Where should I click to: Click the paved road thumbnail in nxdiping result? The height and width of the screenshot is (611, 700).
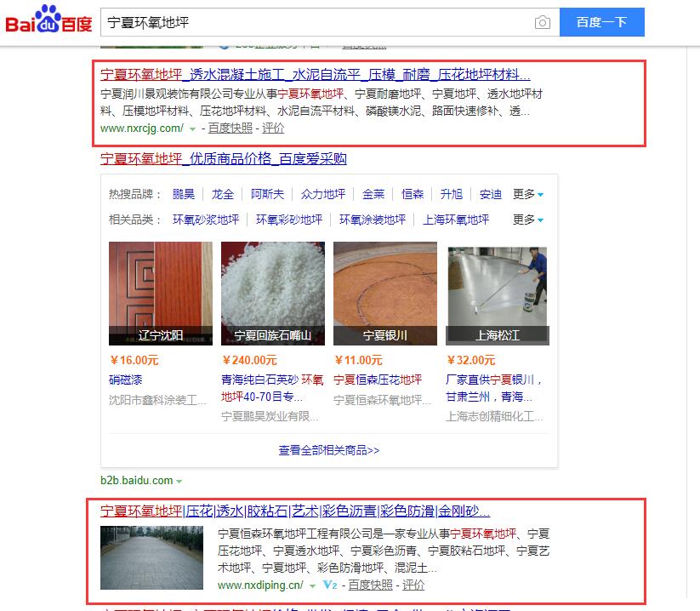click(x=151, y=558)
